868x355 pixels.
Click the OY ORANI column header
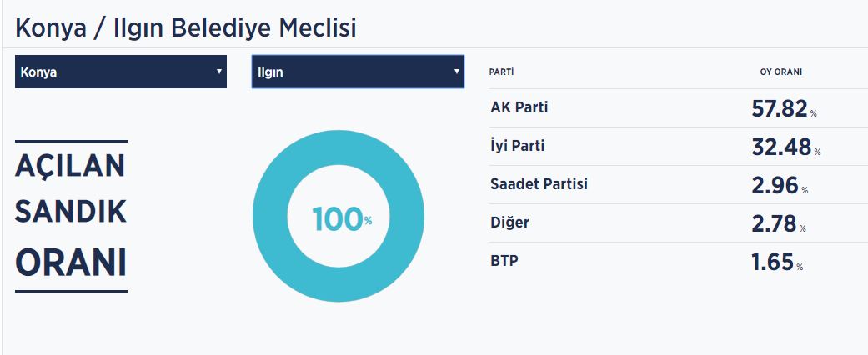[780, 72]
